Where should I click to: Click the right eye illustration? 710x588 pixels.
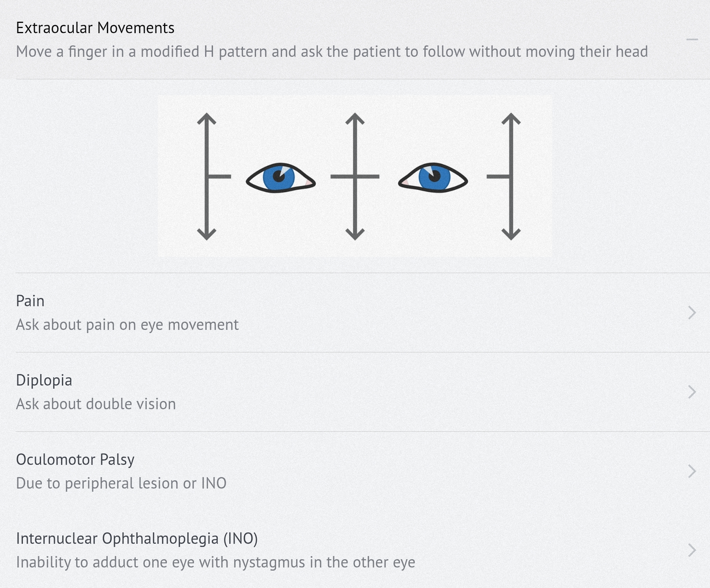[x=433, y=178]
